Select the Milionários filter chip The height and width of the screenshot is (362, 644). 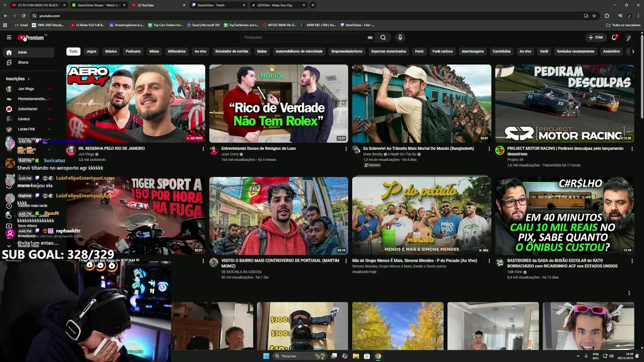click(177, 51)
